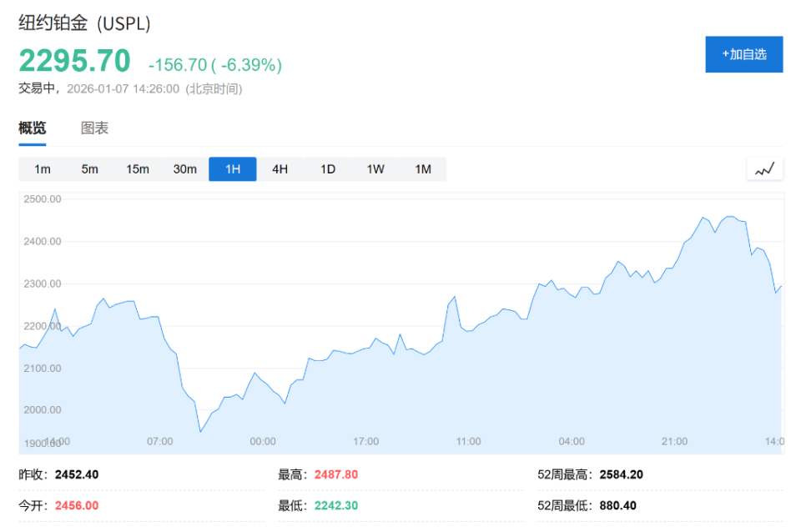Select the 5m interval
This screenshot has height=532, width=801.
click(90, 169)
